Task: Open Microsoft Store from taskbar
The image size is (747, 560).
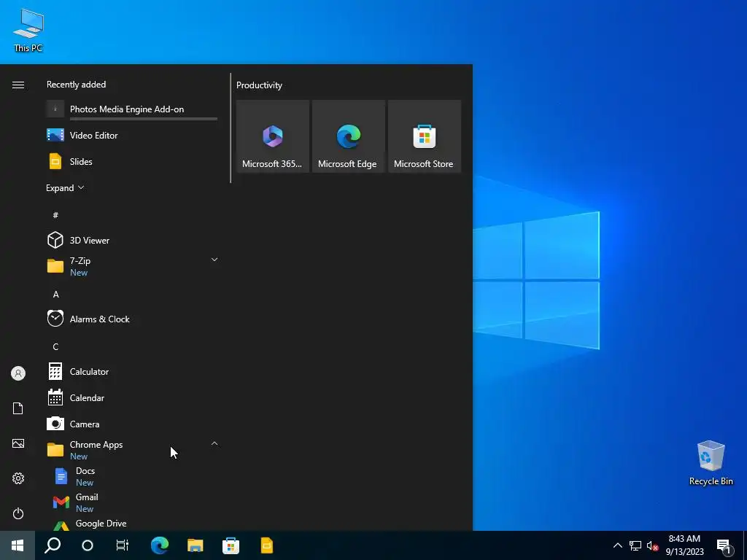Action: (231, 545)
